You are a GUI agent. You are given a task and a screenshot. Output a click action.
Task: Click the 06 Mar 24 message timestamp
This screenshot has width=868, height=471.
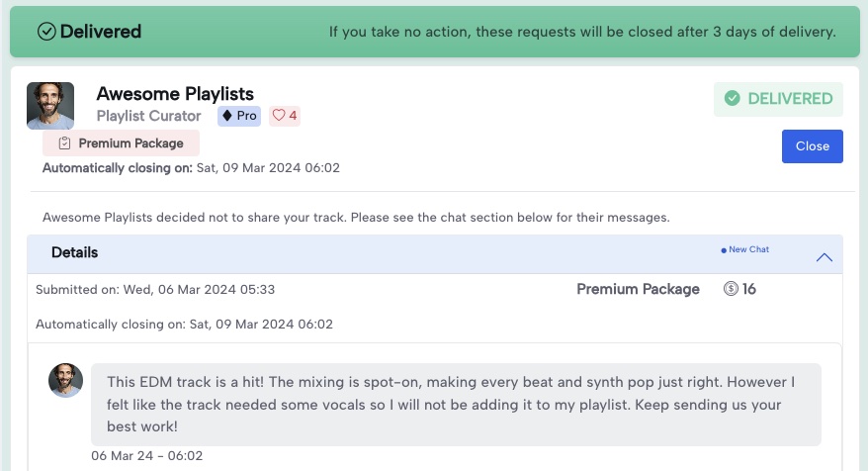(x=147, y=456)
